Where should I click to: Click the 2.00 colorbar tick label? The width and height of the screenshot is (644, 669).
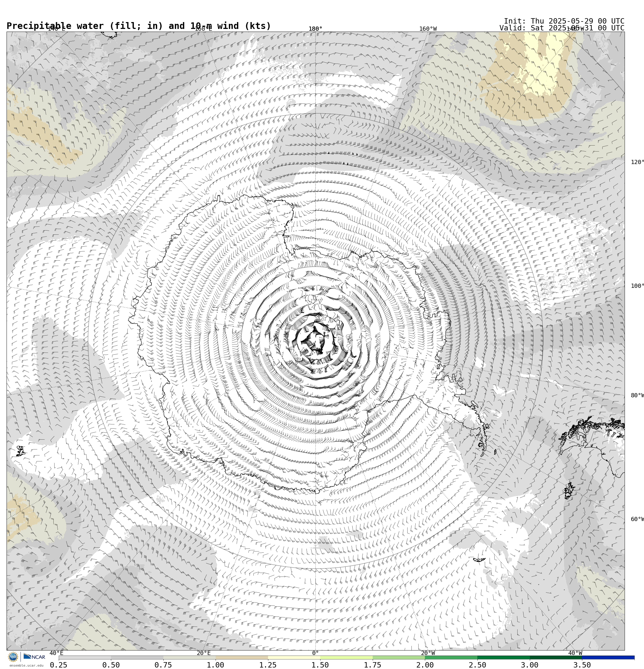tap(425, 665)
